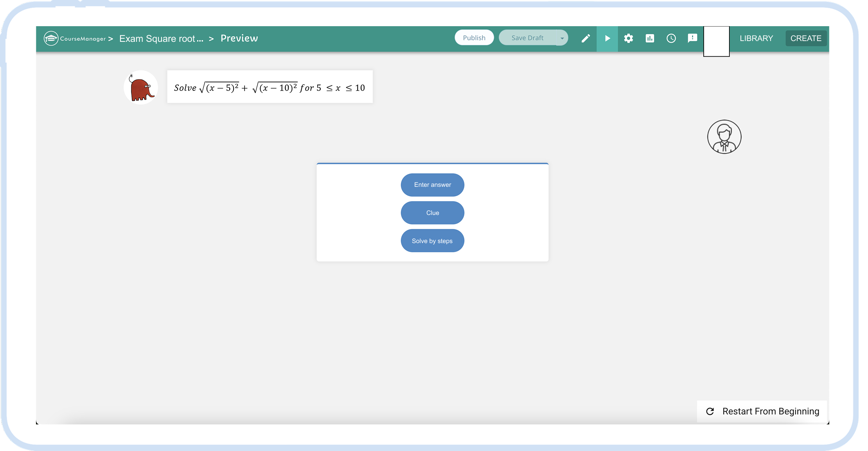This screenshot has height=451, width=868.
Task: Select the Solve by steps option
Action: pyautogui.click(x=432, y=241)
